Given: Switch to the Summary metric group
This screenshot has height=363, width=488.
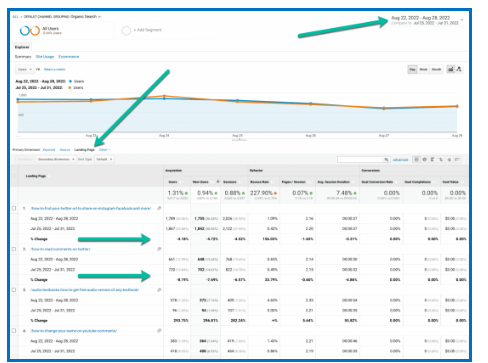Looking at the screenshot, I should pos(23,57).
